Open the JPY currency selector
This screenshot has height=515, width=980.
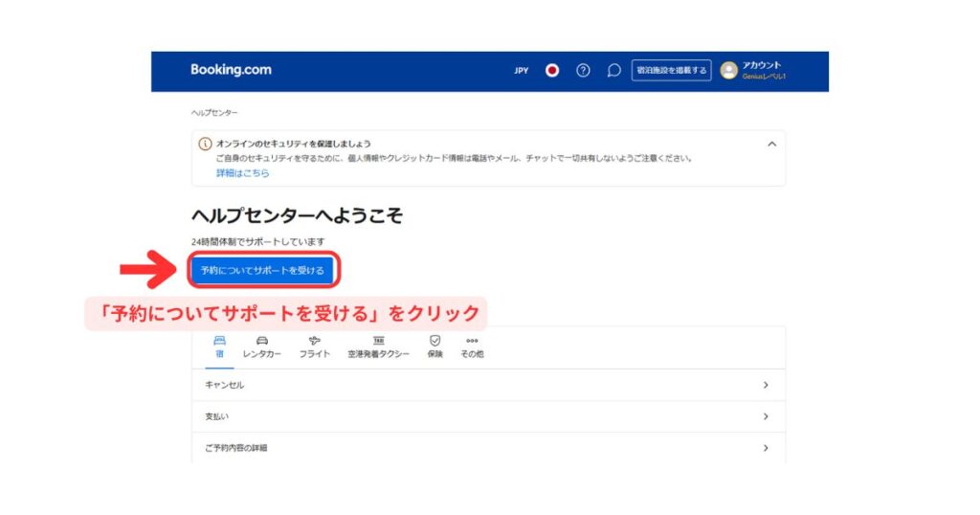pyautogui.click(x=522, y=71)
